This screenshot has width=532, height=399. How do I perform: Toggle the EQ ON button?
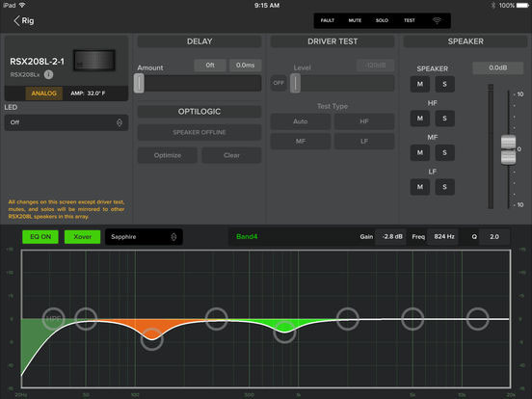click(x=40, y=237)
